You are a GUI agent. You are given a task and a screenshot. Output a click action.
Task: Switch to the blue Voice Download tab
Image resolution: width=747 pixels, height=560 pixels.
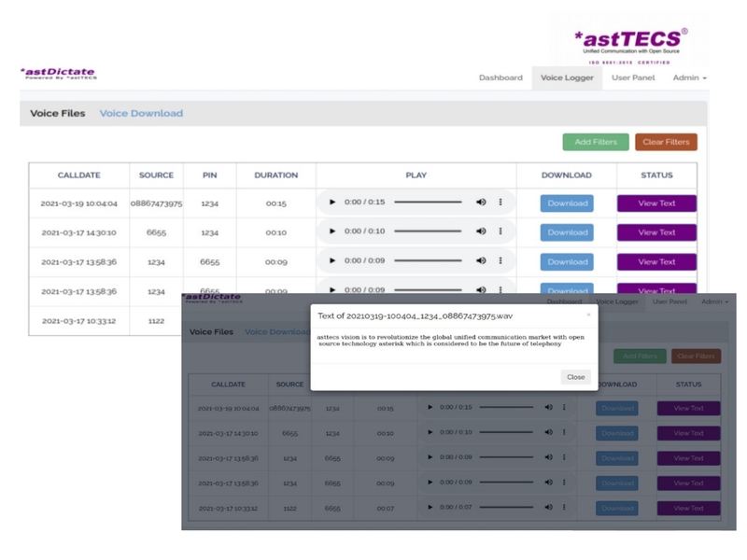141,113
